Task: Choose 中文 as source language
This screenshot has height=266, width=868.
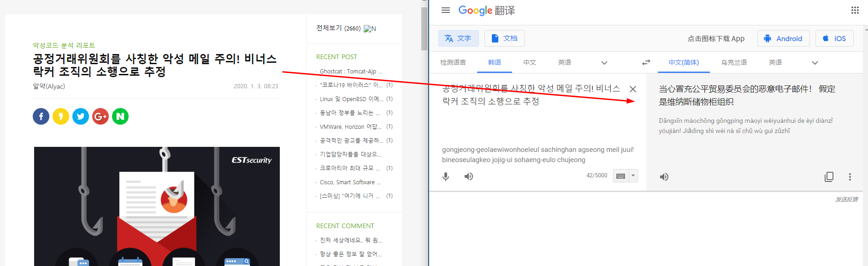Action: 530,62
